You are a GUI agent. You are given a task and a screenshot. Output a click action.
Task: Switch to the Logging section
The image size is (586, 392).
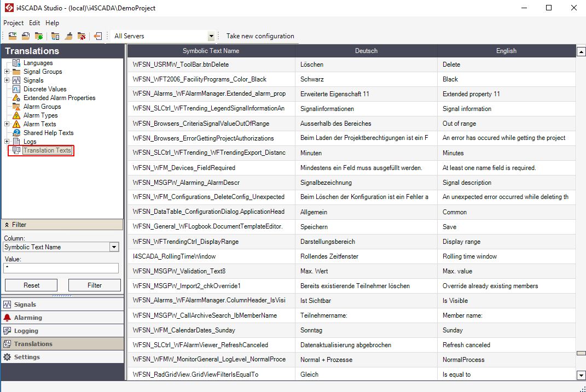click(62, 331)
